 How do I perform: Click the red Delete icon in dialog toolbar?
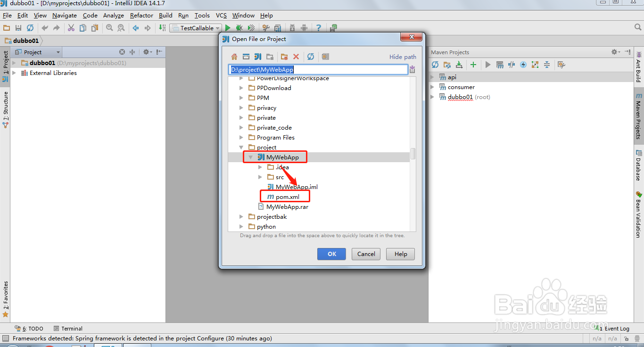pyautogui.click(x=296, y=57)
